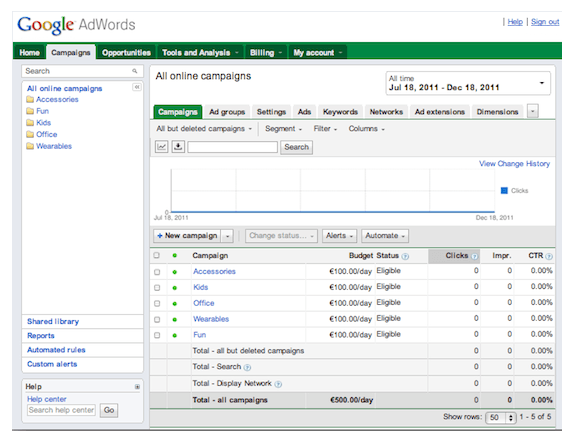Check the Fun campaign checkbox
Screen dimensions: 575x445
point(157,335)
